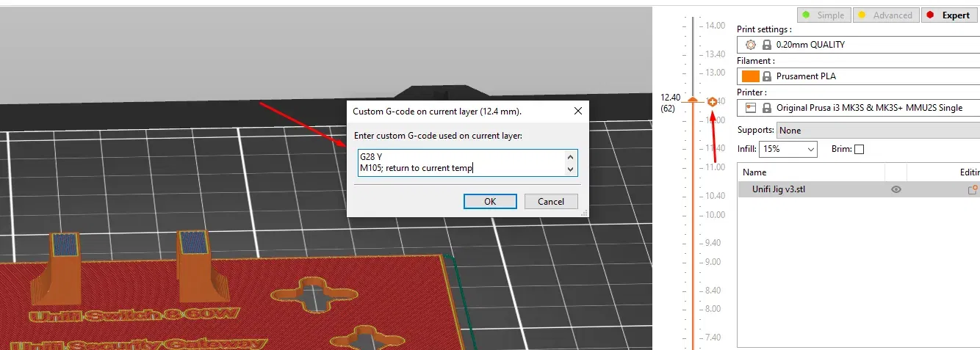Enable the Brim checkbox
Viewport: 980px width, 350px height.
click(859, 149)
